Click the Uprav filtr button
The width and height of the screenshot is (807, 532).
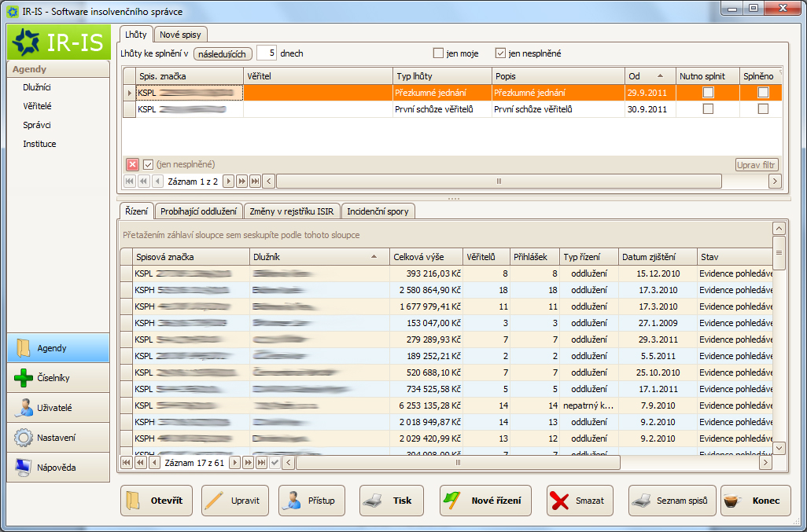click(x=757, y=165)
